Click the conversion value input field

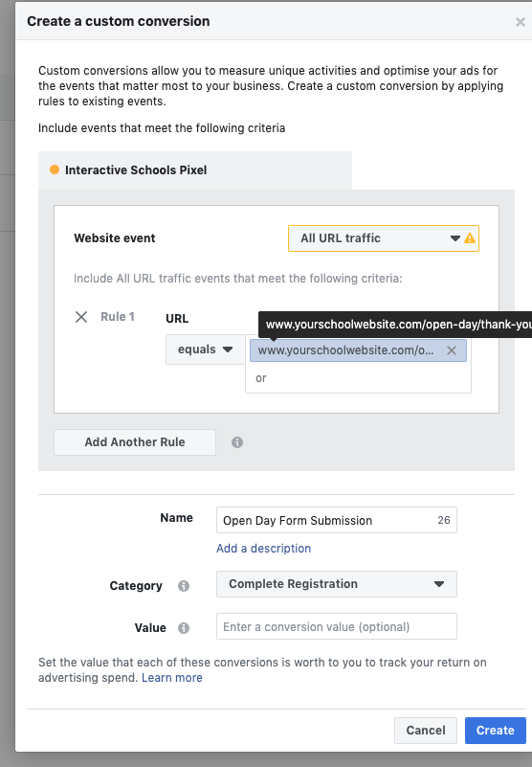click(337, 626)
